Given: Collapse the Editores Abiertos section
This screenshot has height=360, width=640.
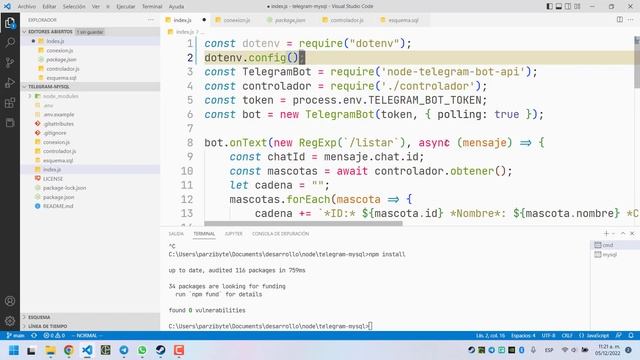Looking at the screenshot, I should (50, 31).
